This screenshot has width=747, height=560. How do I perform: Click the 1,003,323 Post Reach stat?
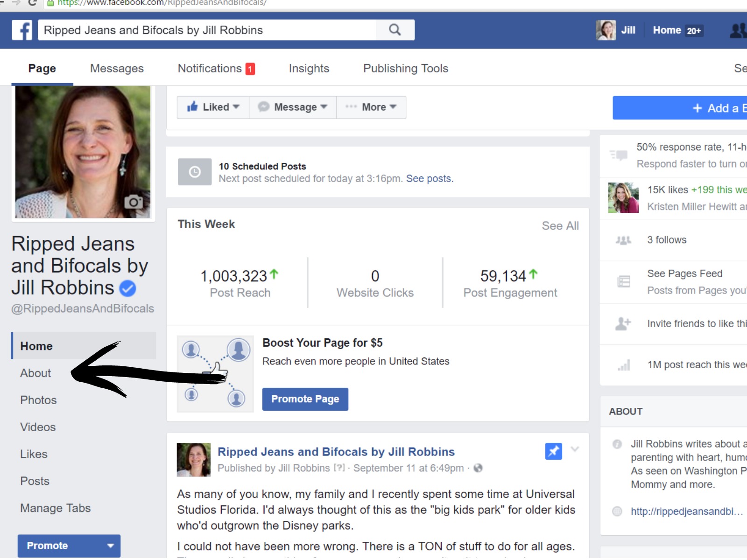coord(240,283)
